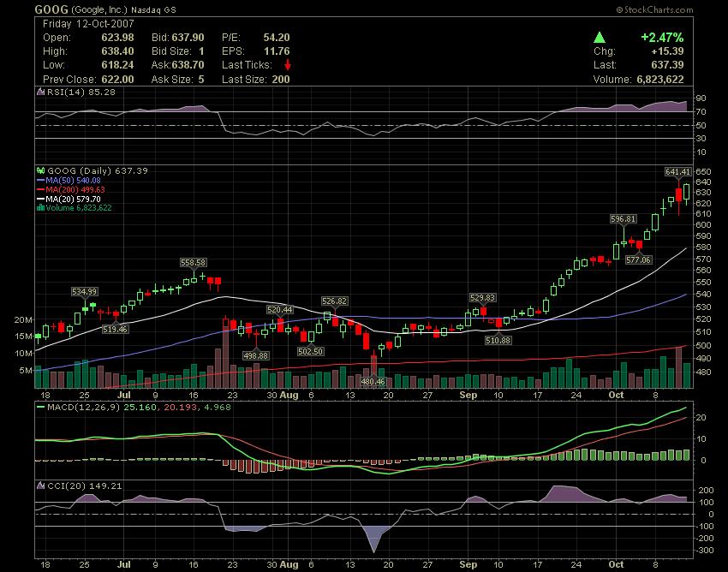The height and width of the screenshot is (572, 728).
Task: Click the Prev Close value 622.00
Action: point(117,80)
